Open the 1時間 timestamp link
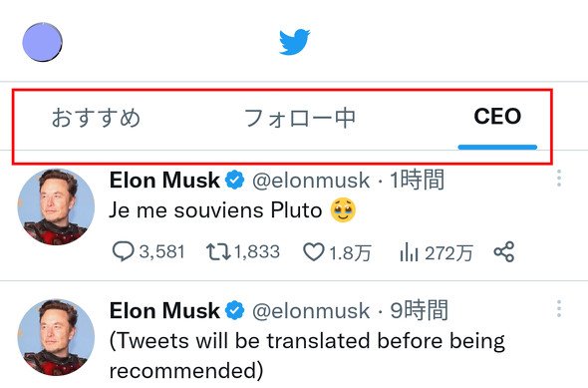Viewport: 588px width, 388px height. tap(417, 180)
